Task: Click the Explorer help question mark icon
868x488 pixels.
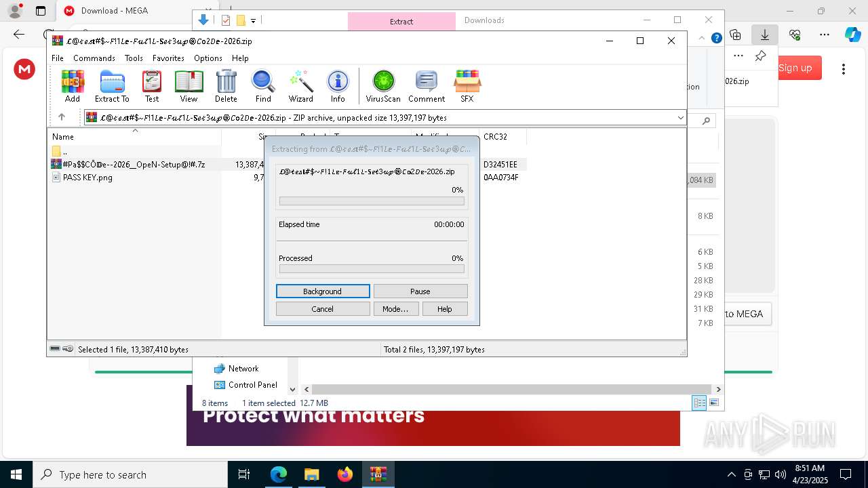Action: click(x=716, y=38)
